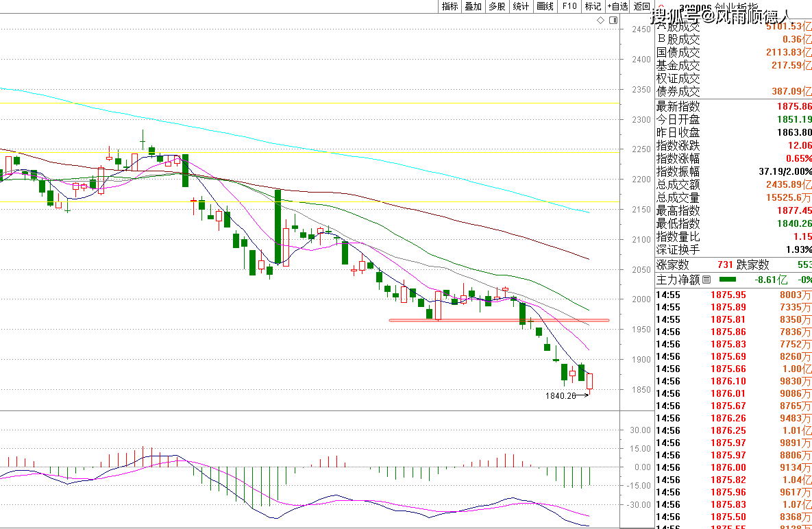This screenshot has width=812, height=529.
Task: Click the red circle icon beside index name
Action: (660, 7)
